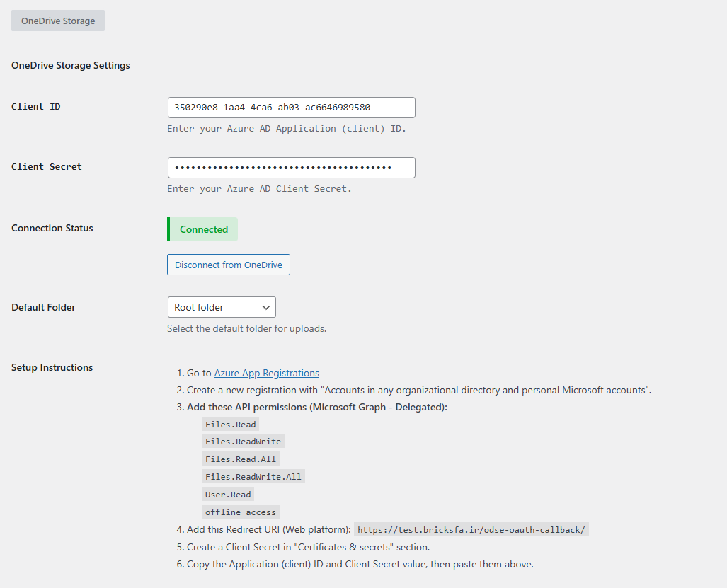
Task: Click the OneDrive Storage Settings heading
Action: point(70,65)
